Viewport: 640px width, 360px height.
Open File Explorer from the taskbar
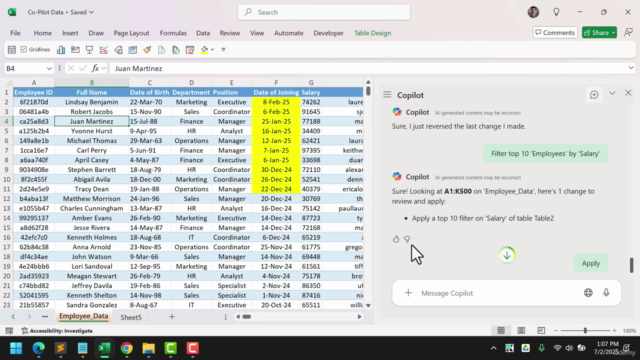pos(149,348)
